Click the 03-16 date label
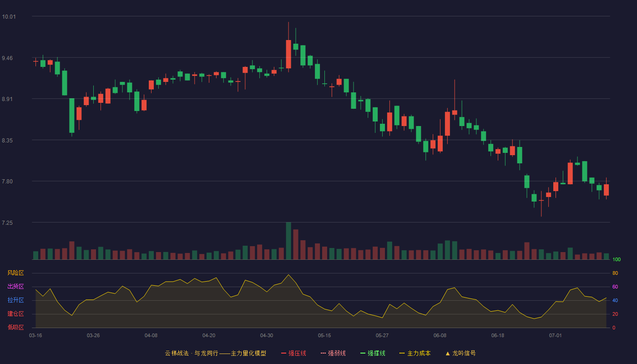 tap(35, 335)
